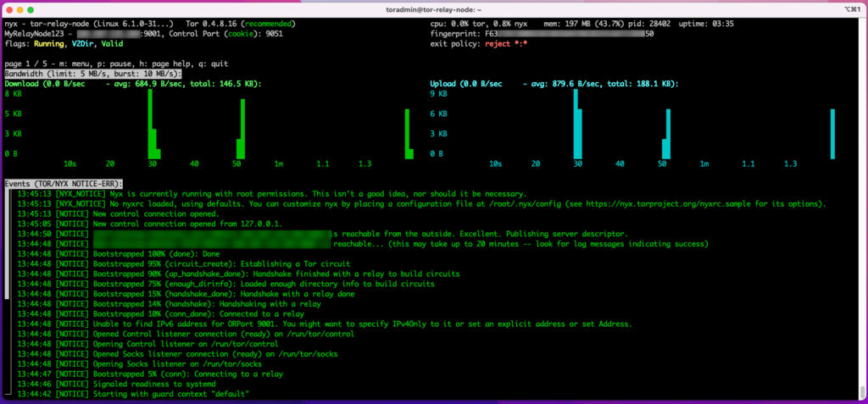The width and height of the screenshot is (868, 404).
Task: Click the 'MyRelayNode123' relay nickname
Action: click(x=34, y=34)
